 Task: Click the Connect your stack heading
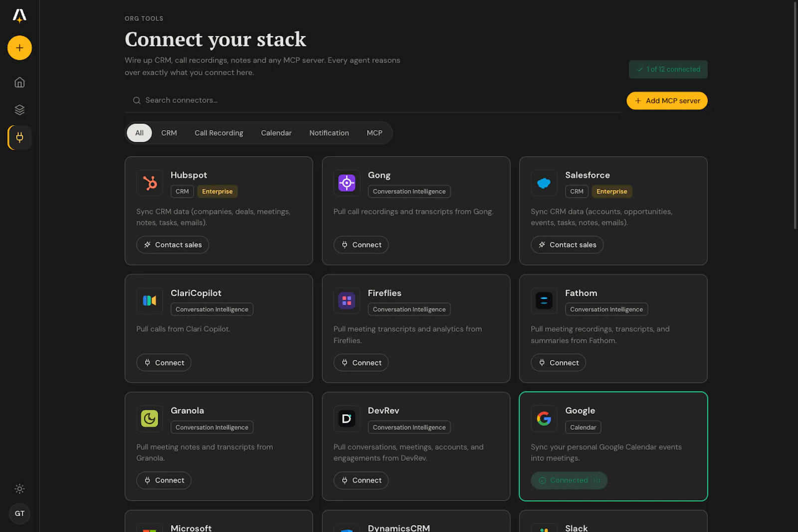(215, 39)
